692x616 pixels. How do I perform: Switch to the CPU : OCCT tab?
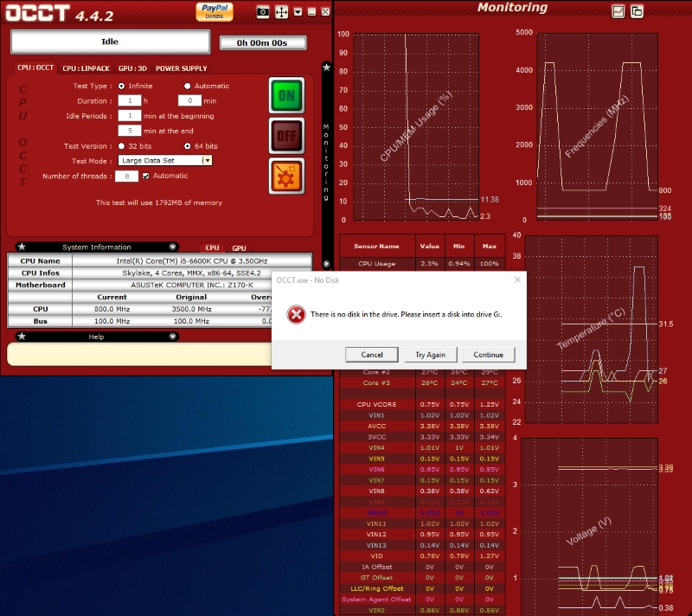coord(35,68)
